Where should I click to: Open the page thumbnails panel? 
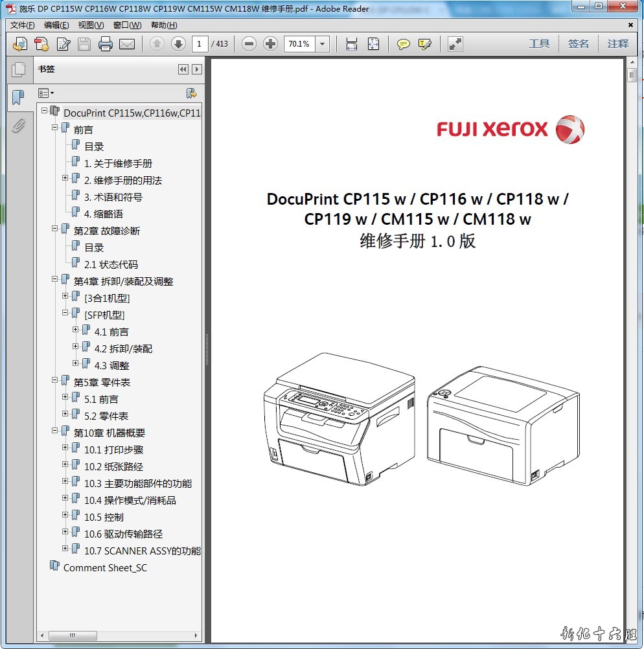click(x=19, y=69)
